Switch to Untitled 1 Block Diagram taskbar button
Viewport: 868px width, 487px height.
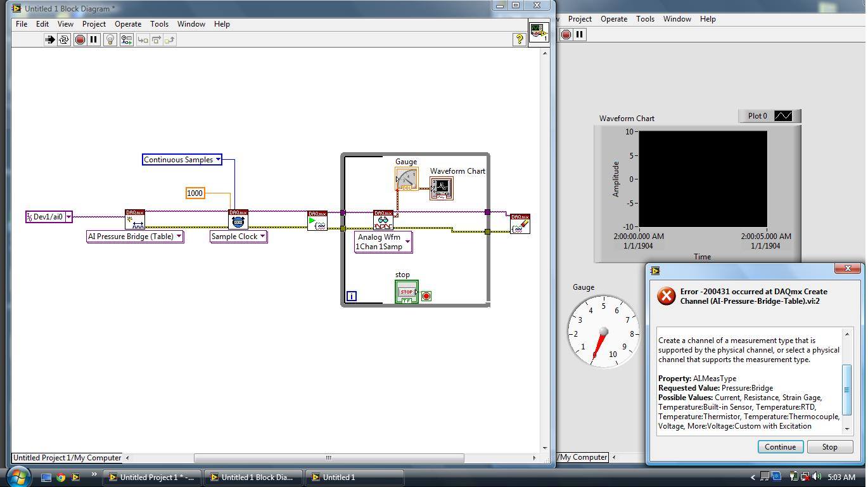tap(252, 477)
